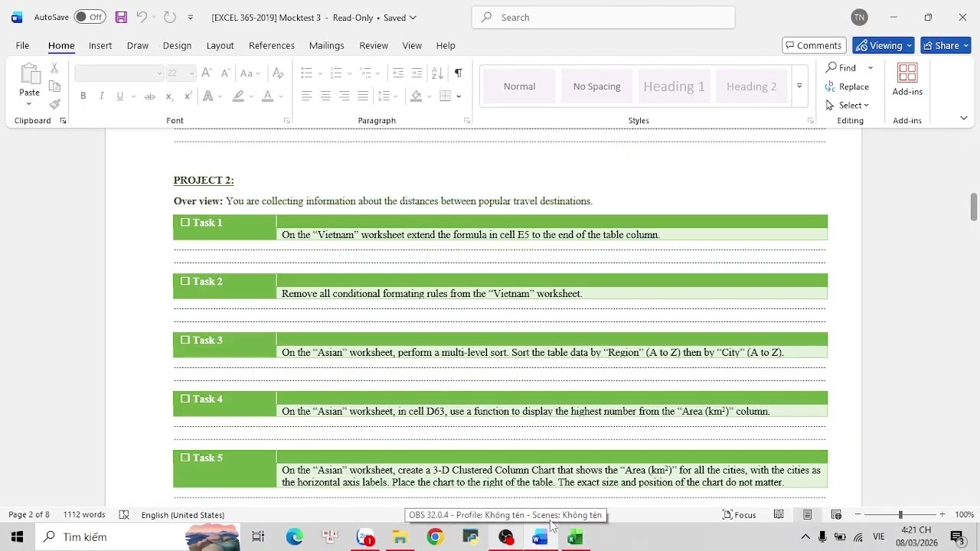The image size is (980, 551).
Task: Switch to the Insert tab
Action: click(x=100, y=45)
